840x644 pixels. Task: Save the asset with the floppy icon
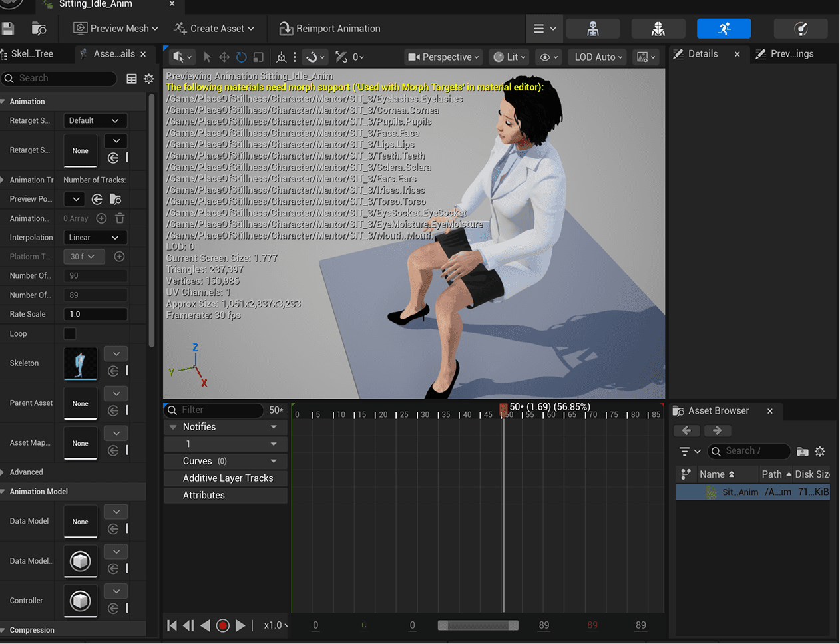[x=8, y=29]
